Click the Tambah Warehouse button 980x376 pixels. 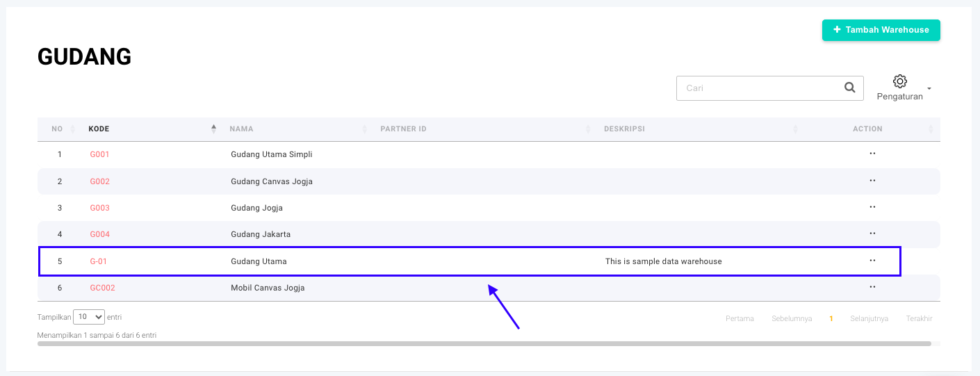881,30
